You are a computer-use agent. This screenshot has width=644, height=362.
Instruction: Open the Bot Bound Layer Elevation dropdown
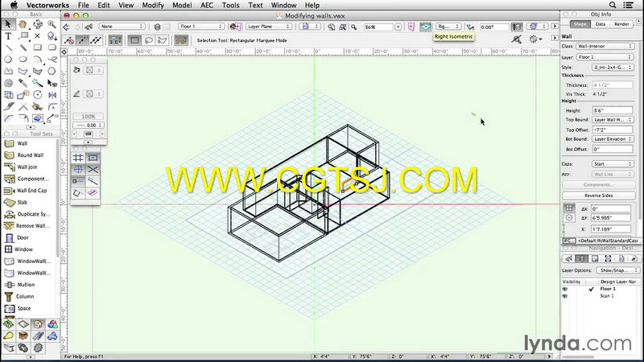613,139
